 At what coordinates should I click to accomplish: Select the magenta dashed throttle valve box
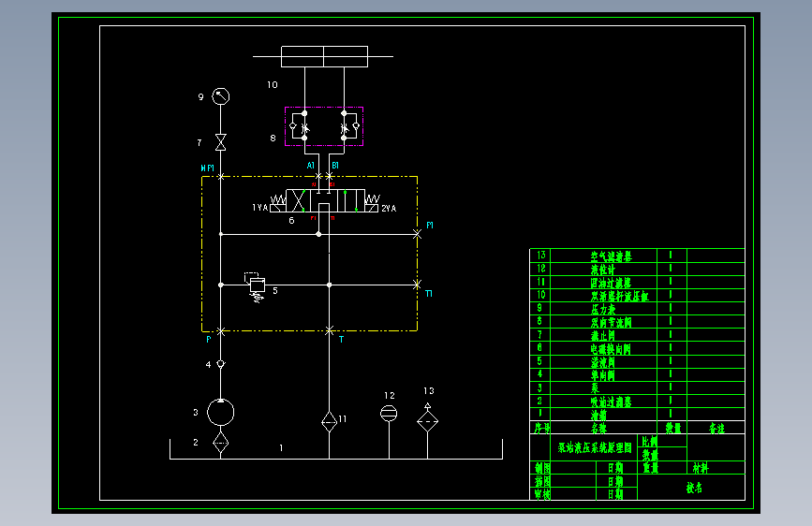pyautogui.click(x=324, y=126)
